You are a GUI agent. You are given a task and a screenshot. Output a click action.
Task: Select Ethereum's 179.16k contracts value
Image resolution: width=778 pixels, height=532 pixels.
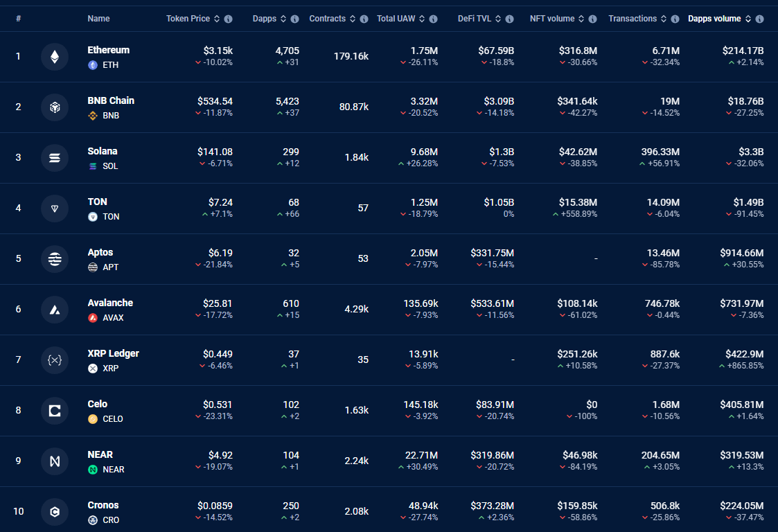tap(351, 57)
